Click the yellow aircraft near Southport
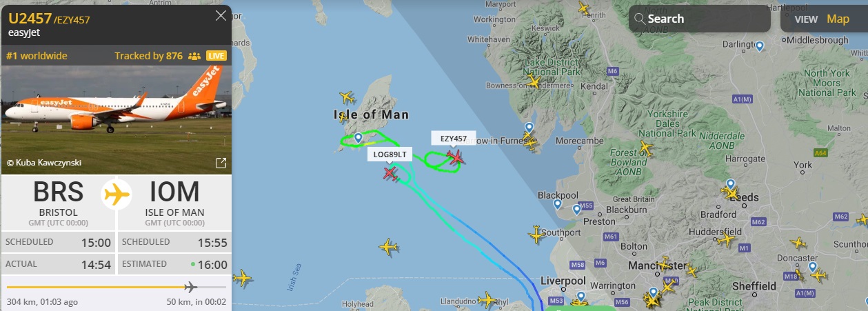Viewport: 868px width, 311px height. coord(537,234)
